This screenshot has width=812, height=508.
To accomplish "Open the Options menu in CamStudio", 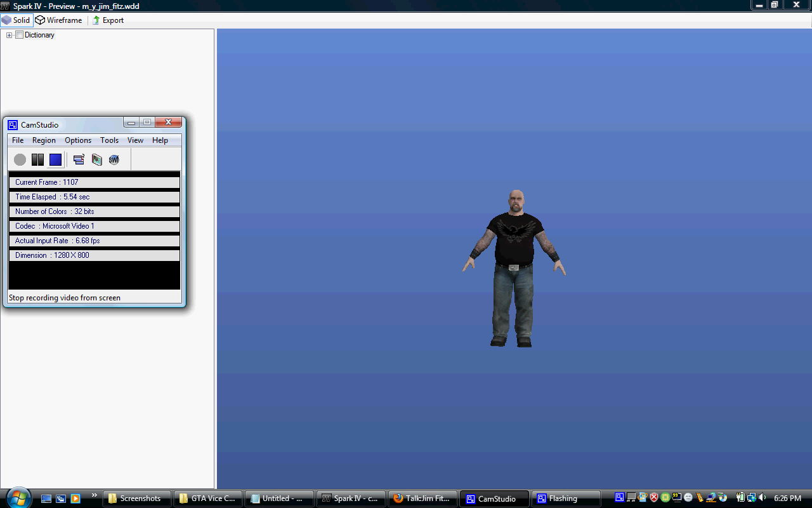I will pyautogui.click(x=78, y=140).
